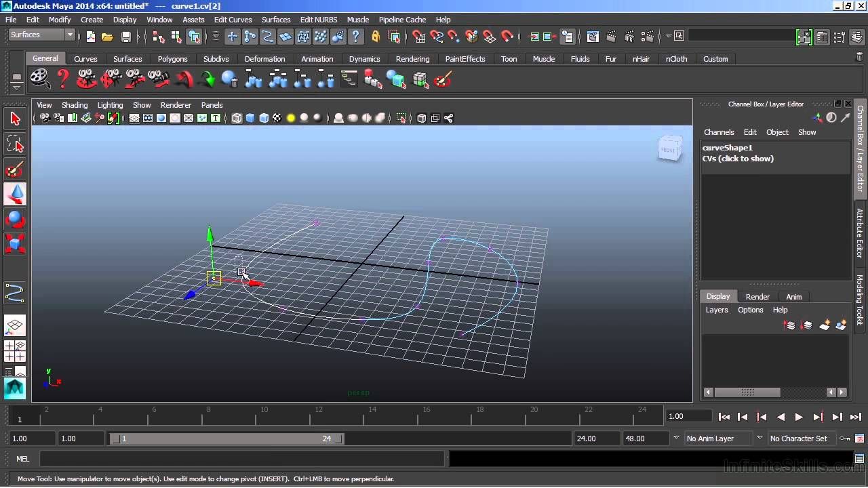This screenshot has height=488, width=868.
Task: Open a scene with folder icon
Action: pyautogui.click(x=107, y=37)
